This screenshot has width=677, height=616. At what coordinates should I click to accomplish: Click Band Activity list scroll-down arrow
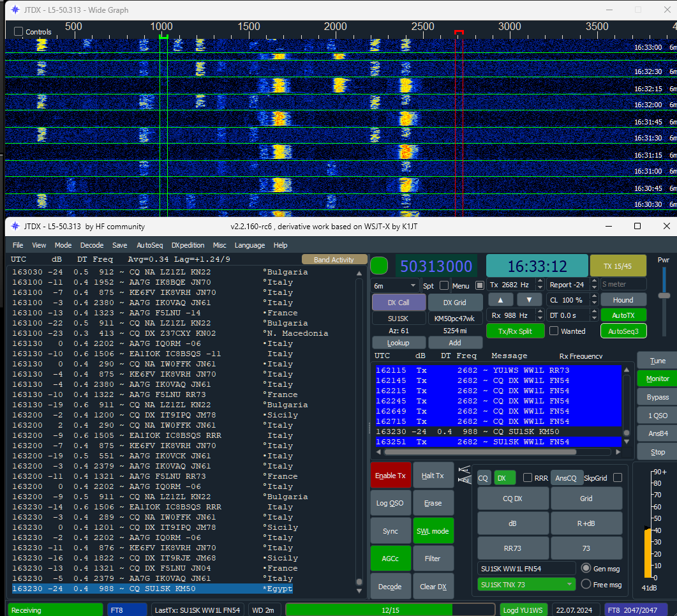tap(359, 590)
